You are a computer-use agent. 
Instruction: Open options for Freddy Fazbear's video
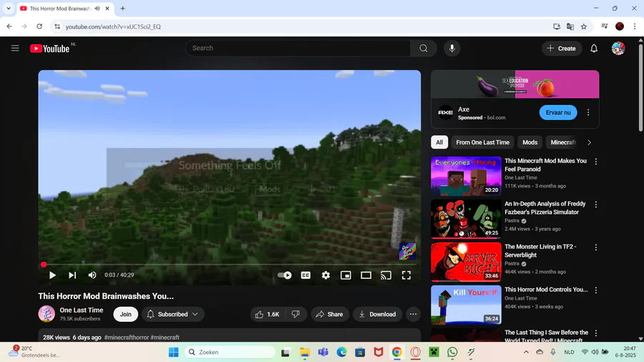tap(596, 205)
